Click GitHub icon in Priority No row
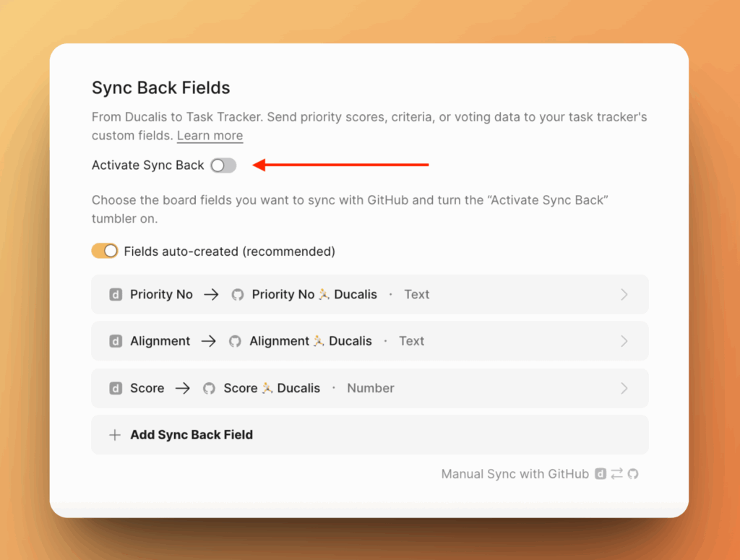 tap(238, 295)
